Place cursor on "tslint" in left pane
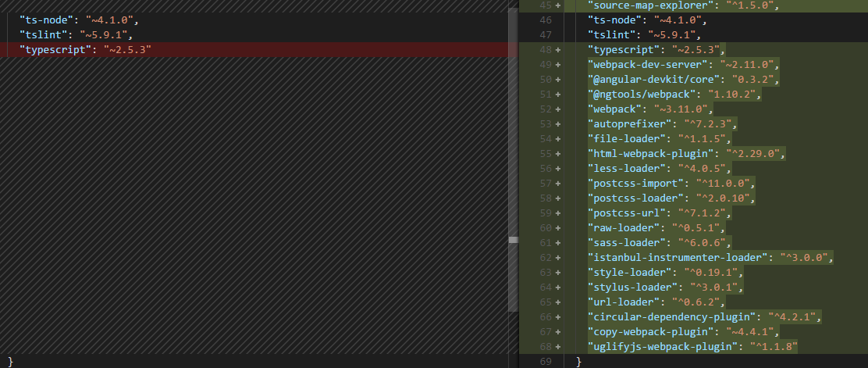868x368 pixels. pyautogui.click(x=40, y=35)
